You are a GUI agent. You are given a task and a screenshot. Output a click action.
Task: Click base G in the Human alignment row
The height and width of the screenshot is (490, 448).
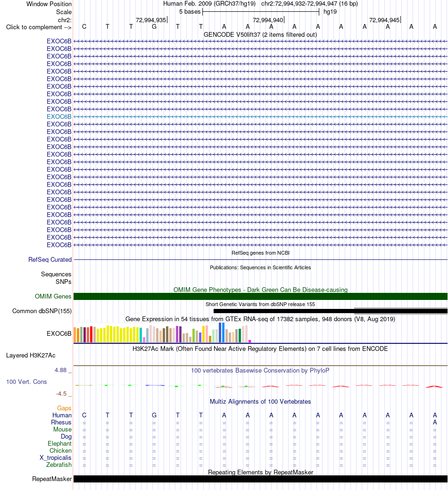pos(154,415)
